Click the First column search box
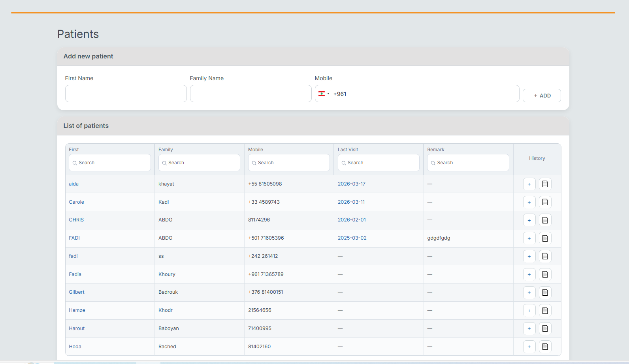Screen dimensions: 629x364 [x=110, y=163]
